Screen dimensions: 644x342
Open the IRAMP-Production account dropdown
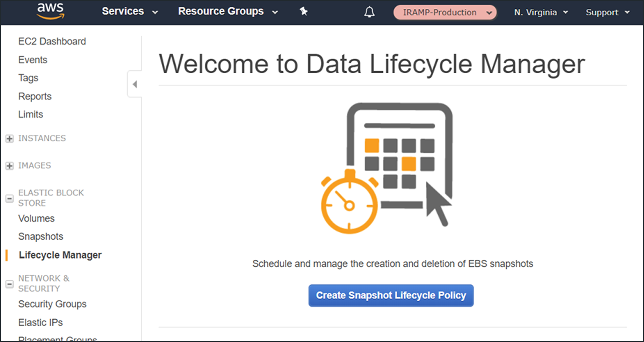445,12
